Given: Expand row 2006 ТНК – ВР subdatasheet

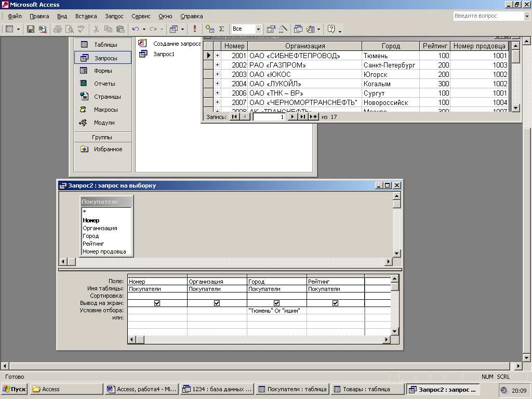Looking at the screenshot, I should 217,92.
